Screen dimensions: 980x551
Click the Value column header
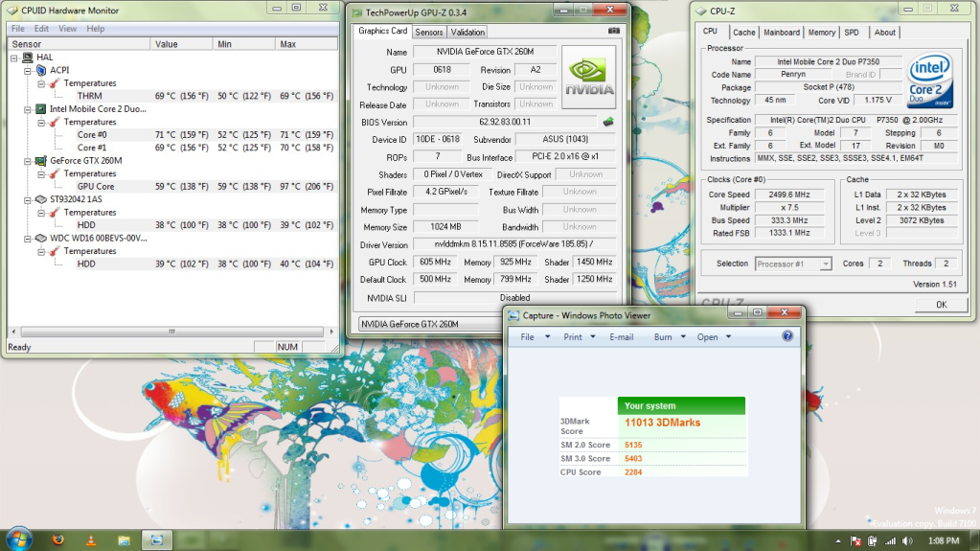181,44
